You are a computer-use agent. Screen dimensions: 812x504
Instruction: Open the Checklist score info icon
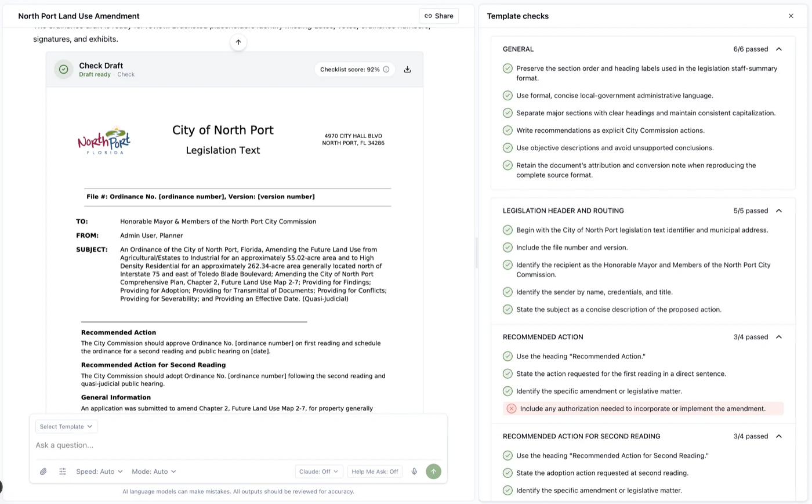pos(386,69)
